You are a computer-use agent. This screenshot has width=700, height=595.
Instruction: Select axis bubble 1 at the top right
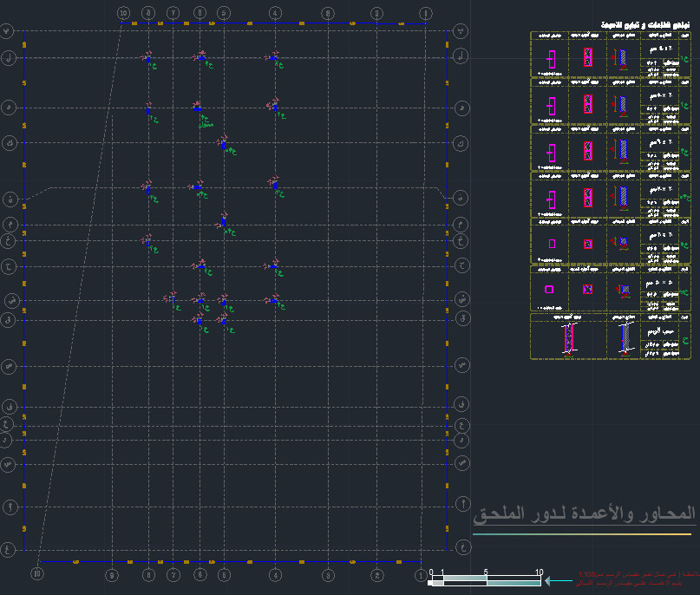425,13
